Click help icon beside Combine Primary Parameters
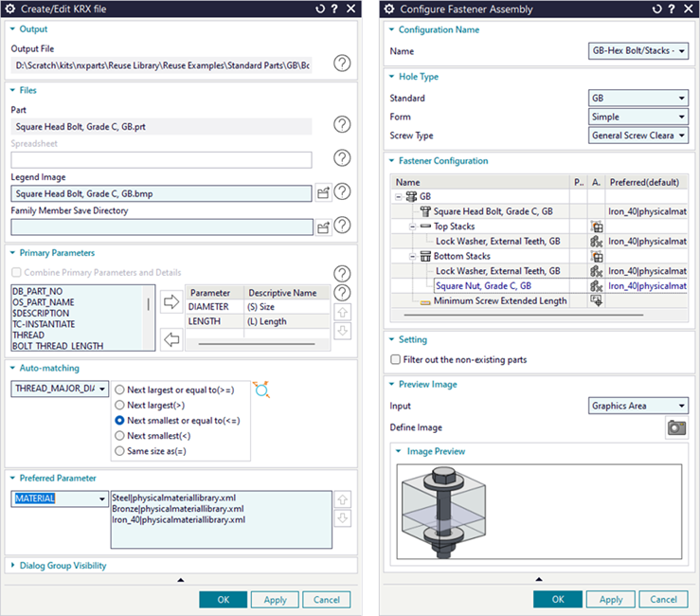Screen dimensions: 700x616 [342, 273]
